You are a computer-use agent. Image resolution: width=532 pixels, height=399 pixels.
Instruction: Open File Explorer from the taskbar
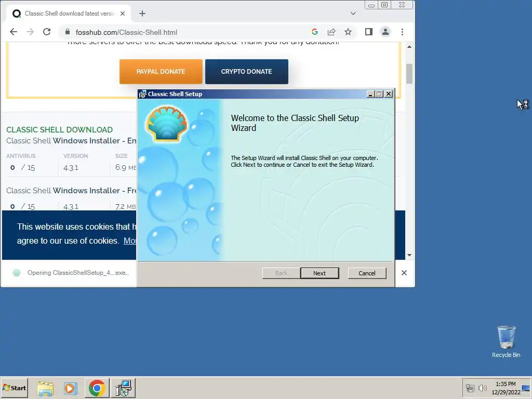coord(46,388)
